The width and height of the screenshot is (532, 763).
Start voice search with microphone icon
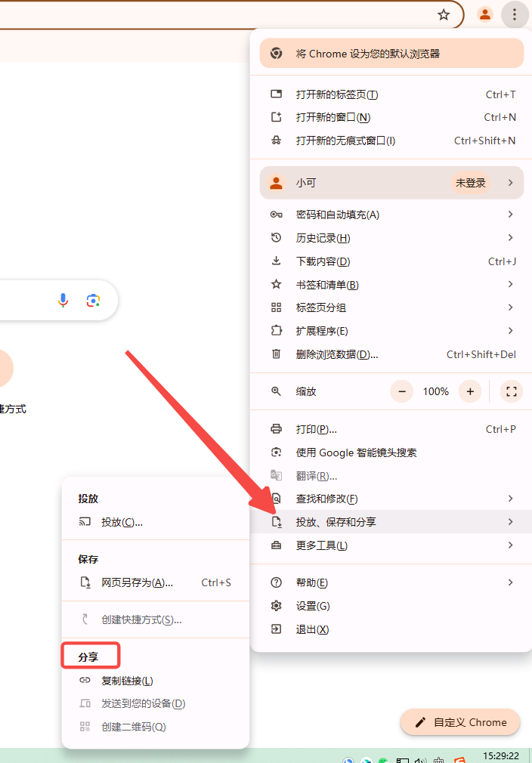tap(63, 300)
